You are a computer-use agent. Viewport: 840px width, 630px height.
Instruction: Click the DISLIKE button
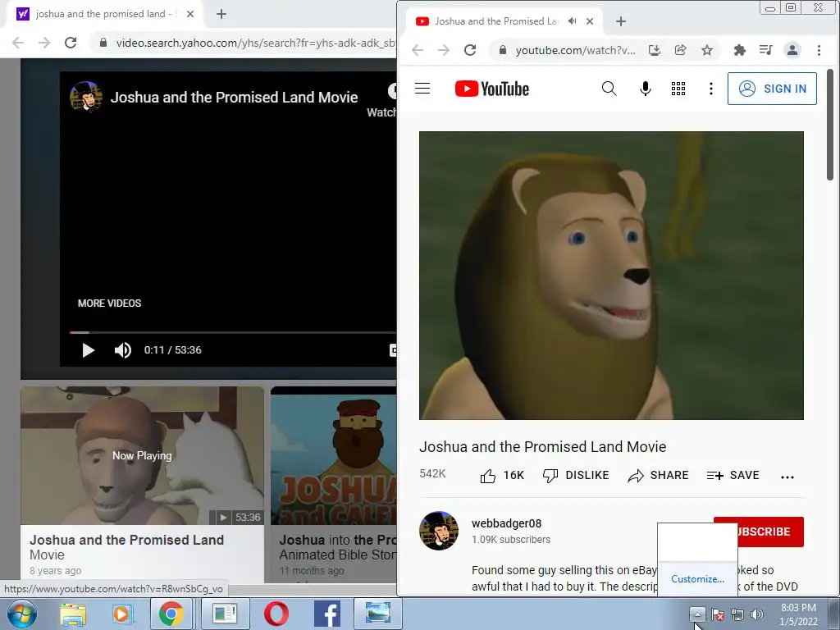point(576,475)
